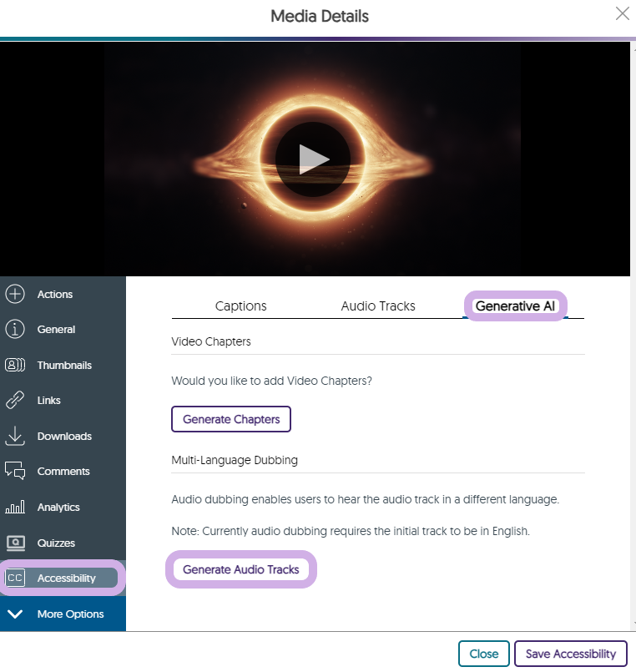Image resolution: width=636 pixels, height=672 pixels.
Task: Click the Downloads arrow icon
Action: coord(15,436)
